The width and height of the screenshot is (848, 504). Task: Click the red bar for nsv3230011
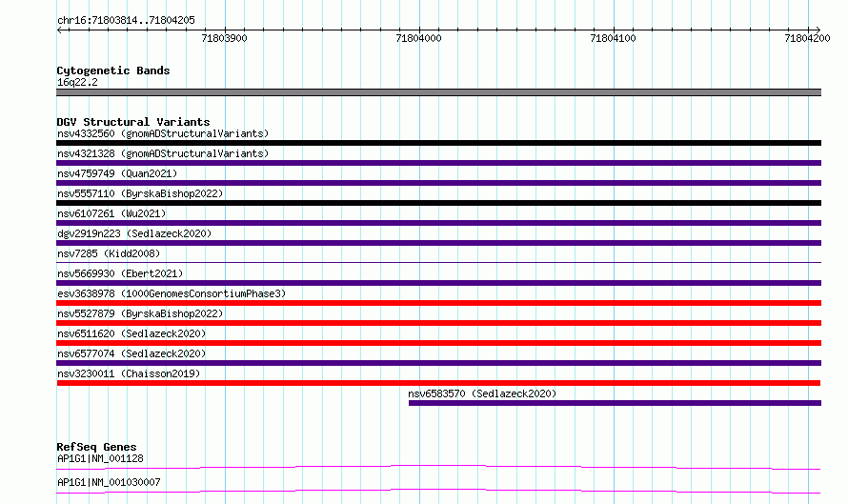click(438, 383)
